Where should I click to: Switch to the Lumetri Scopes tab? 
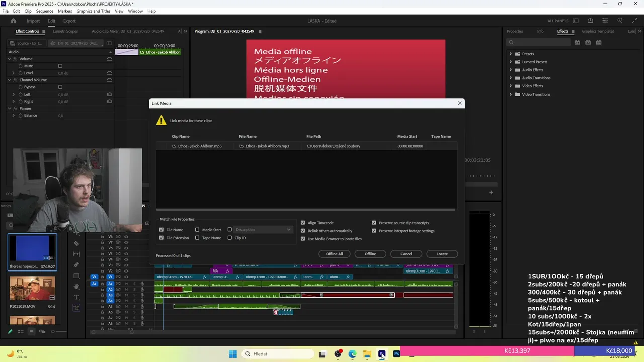(x=65, y=31)
